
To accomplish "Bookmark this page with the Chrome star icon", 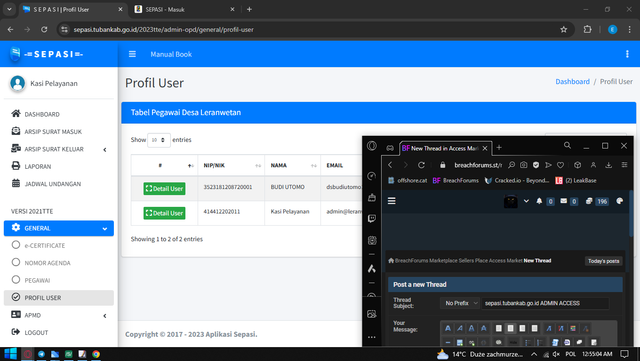I will (x=563, y=29).
